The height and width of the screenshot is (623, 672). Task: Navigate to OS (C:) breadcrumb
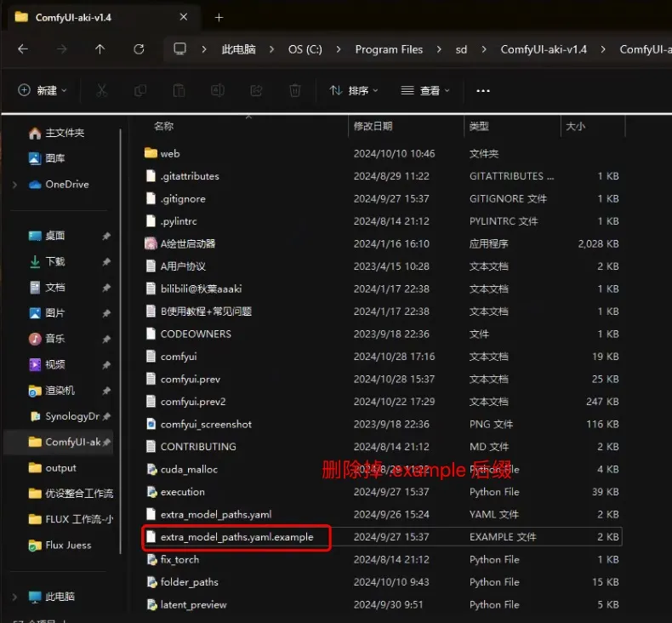[x=305, y=49]
